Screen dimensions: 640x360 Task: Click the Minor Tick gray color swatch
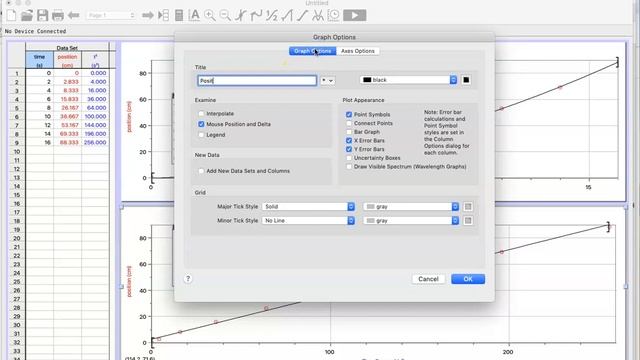coord(468,220)
